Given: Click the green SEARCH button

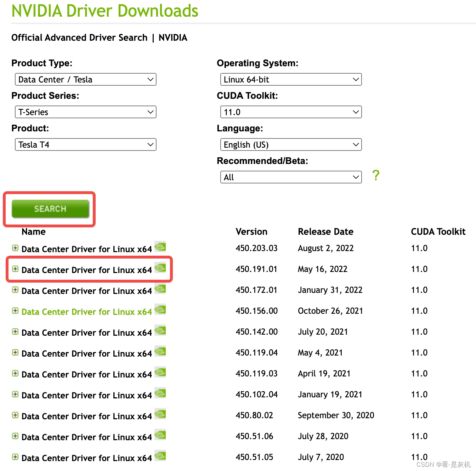Looking at the screenshot, I should coord(50,209).
